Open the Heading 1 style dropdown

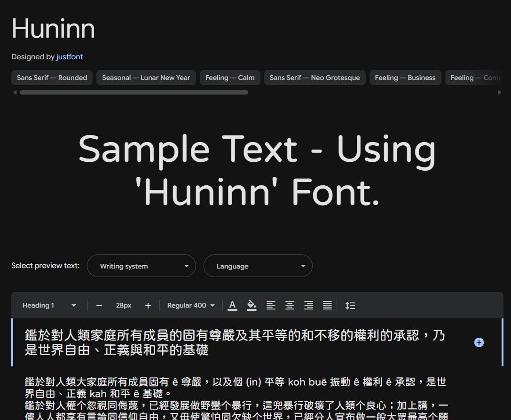click(x=49, y=306)
